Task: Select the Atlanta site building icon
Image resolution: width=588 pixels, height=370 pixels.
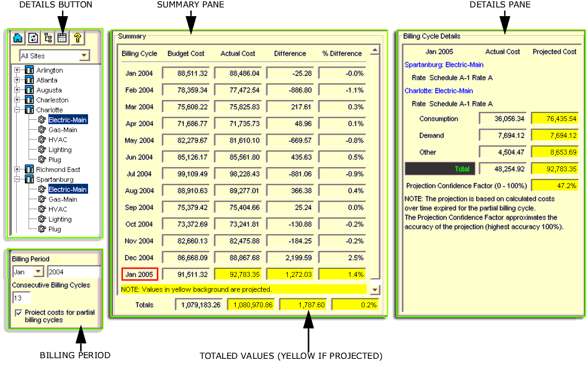Action: pos(29,80)
